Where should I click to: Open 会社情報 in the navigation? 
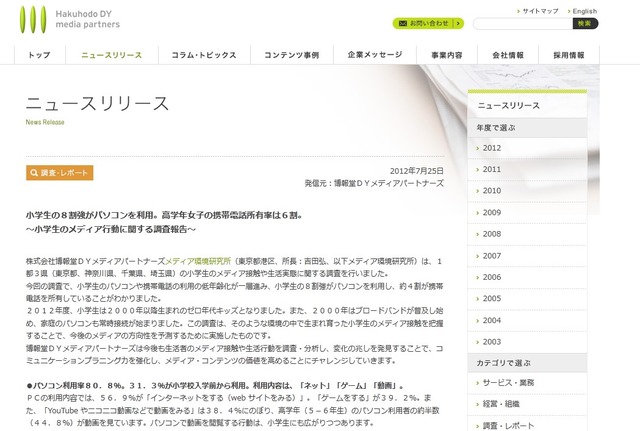pos(508,55)
